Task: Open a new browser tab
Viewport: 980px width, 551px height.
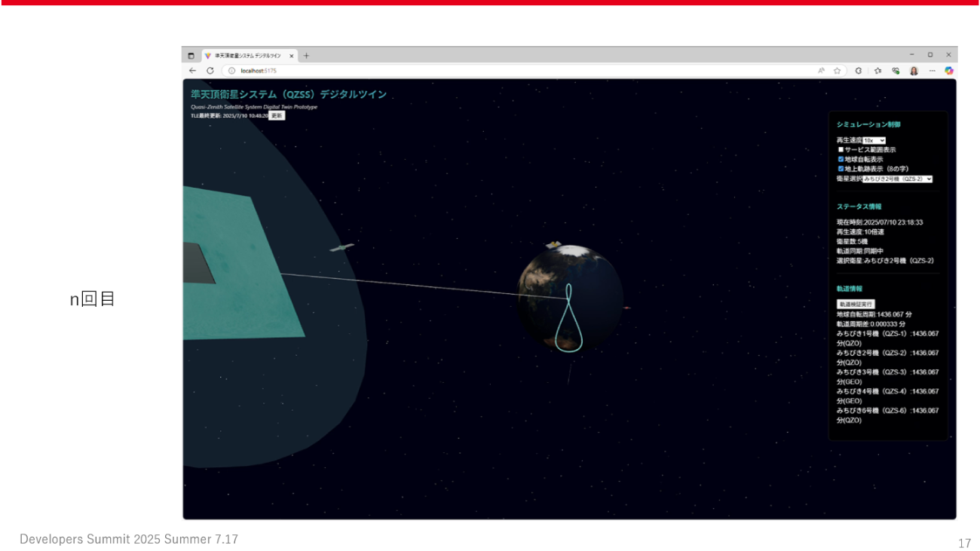Action: [x=306, y=56]
